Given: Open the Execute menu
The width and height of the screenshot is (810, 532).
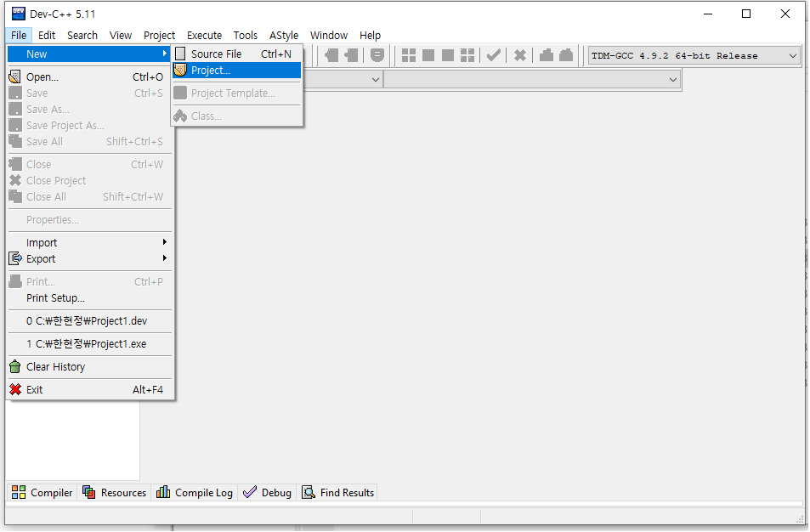Looking at the screenshot, I should [x=204, y=35].
